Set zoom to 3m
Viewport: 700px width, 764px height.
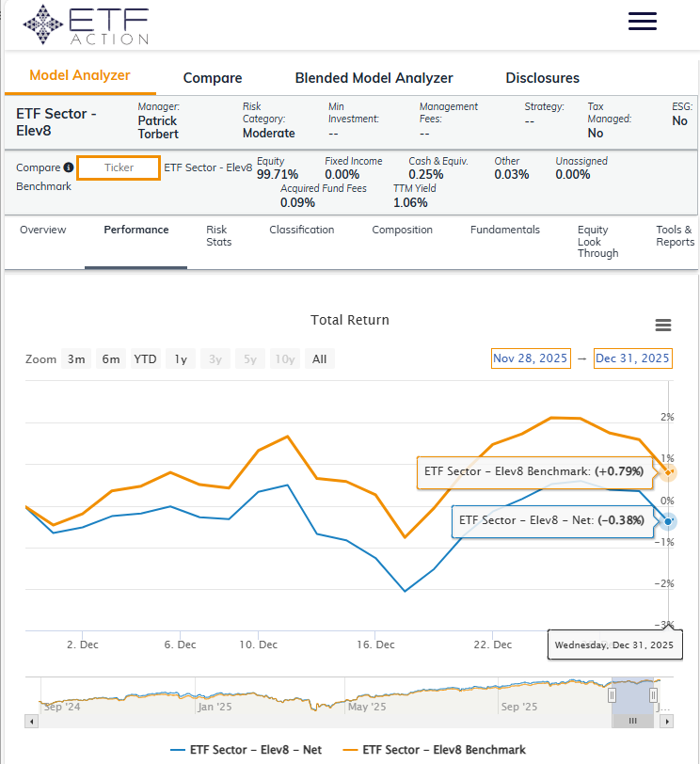(76, 358)
